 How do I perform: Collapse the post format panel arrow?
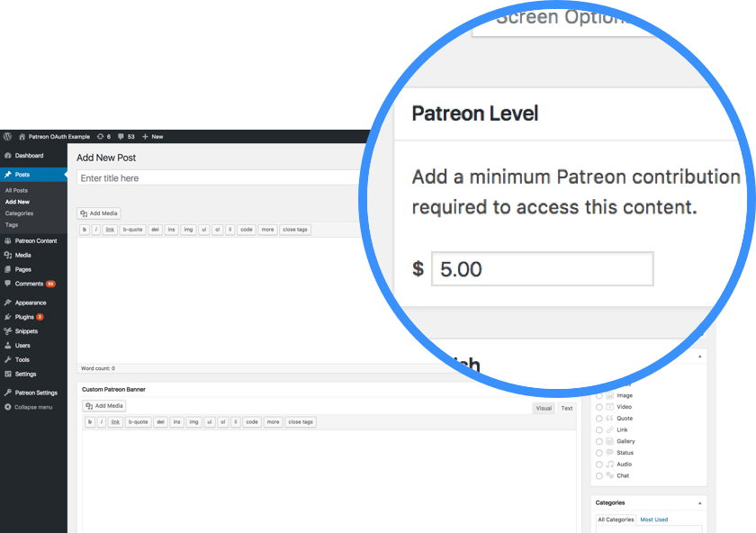click(700, 357)
